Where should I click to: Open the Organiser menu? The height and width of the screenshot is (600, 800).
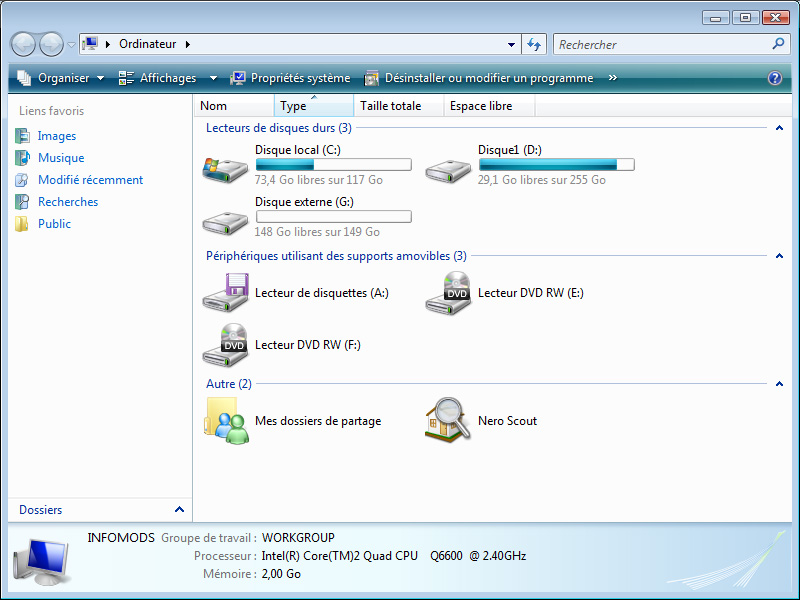point(60,78)
